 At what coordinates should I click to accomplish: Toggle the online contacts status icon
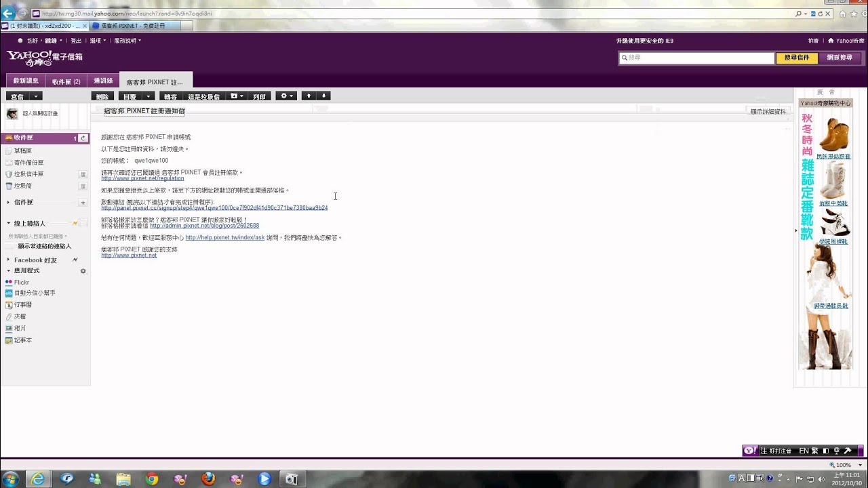(75, 223)
